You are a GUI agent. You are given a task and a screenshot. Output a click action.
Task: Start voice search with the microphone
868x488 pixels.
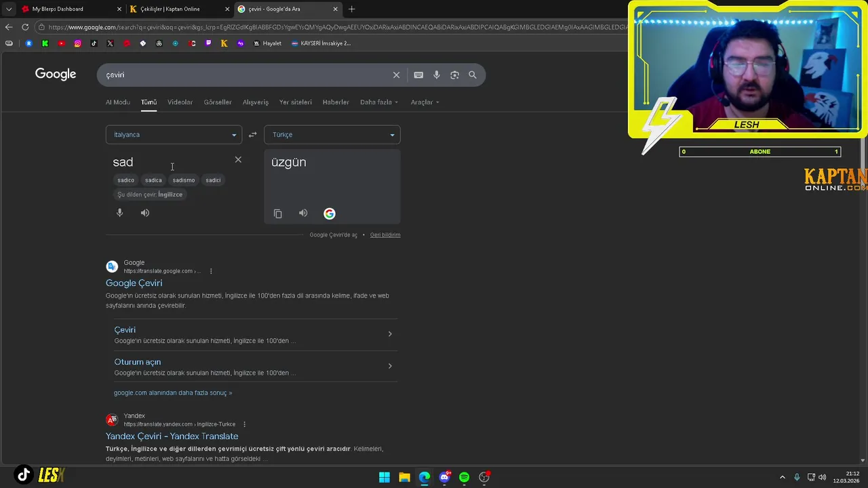pos(437,75)
